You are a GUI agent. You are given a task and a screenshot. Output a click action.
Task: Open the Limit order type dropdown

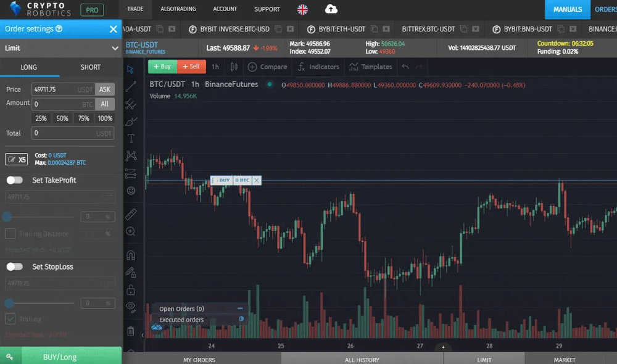[61, 48]
